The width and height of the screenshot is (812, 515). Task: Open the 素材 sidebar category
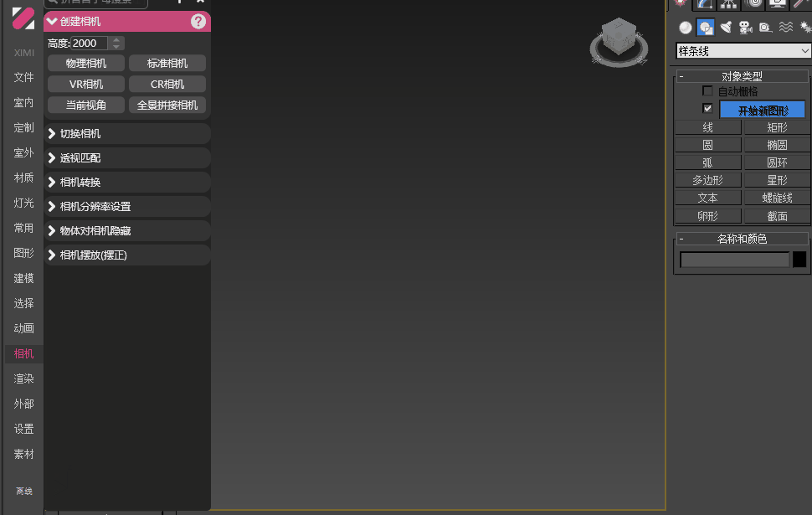(23, 454)
